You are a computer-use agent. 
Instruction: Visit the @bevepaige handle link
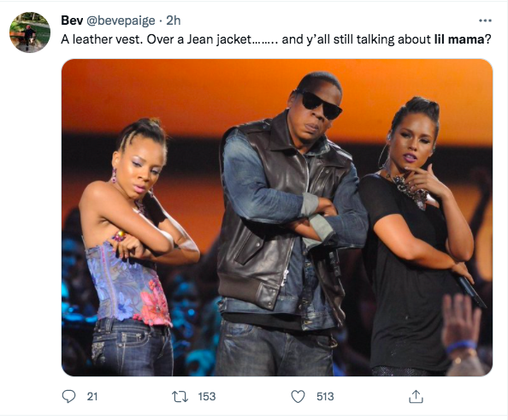click(x=121, y=21)
